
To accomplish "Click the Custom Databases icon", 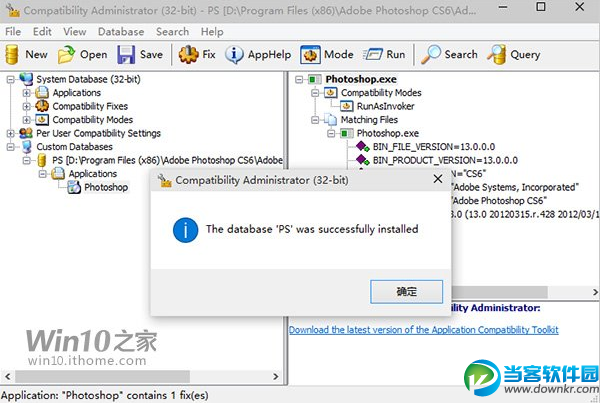I will point(26,147).
